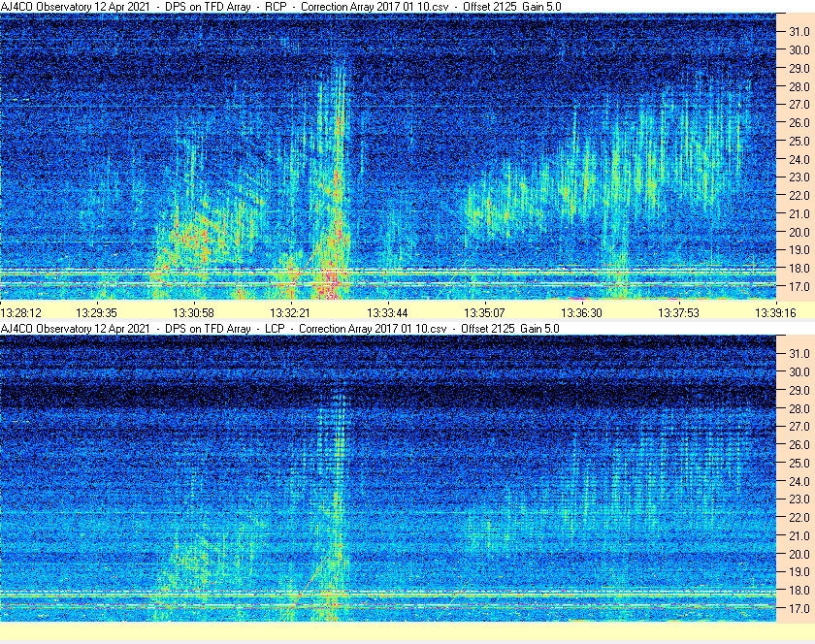Click the 25.0 frequency tick in LCP panel
The image size is (815, 644).
tap(799, 463)
